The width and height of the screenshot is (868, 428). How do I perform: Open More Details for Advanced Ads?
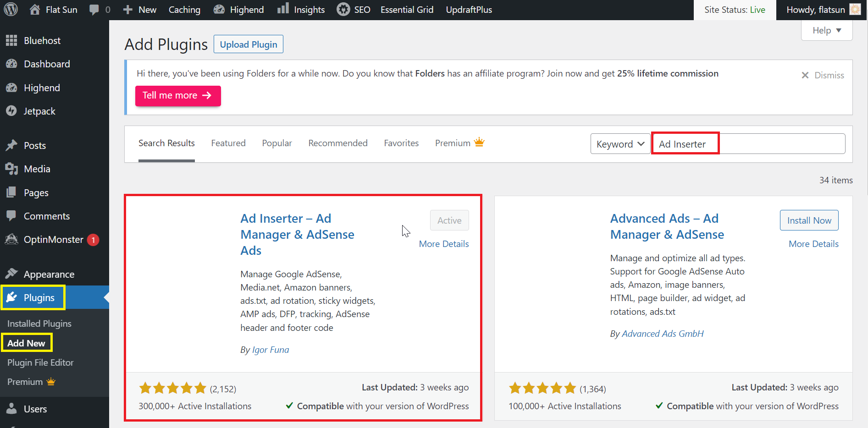point(813,244)
